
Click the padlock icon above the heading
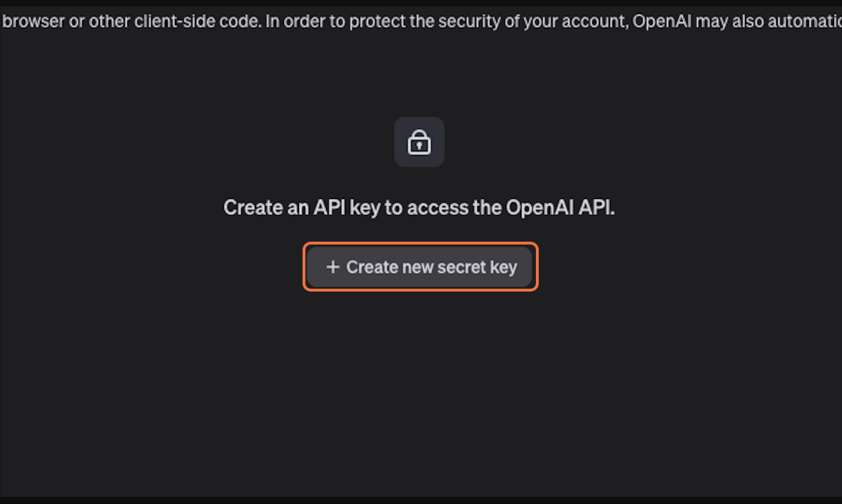[x=419, y=143]
